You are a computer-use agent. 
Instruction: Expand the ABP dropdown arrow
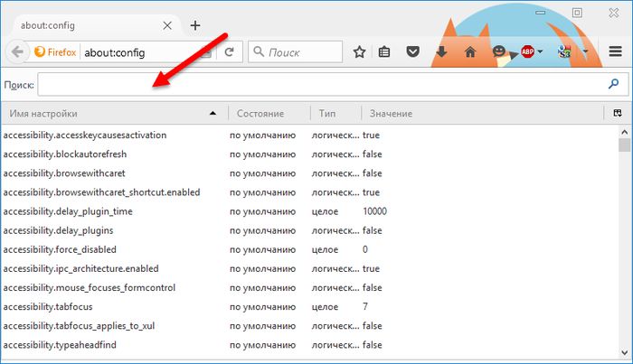[540, 52]
